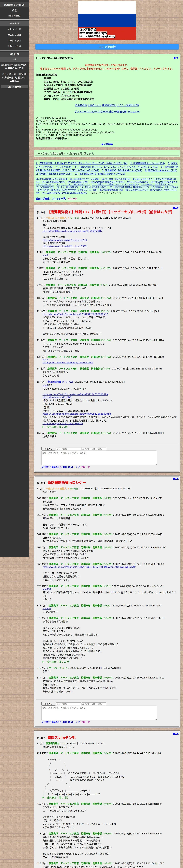This screenshot has width=183, height=868.
Task: Click 最新50 under the 雑談★17 thread form
Action: tap(55, 467)
